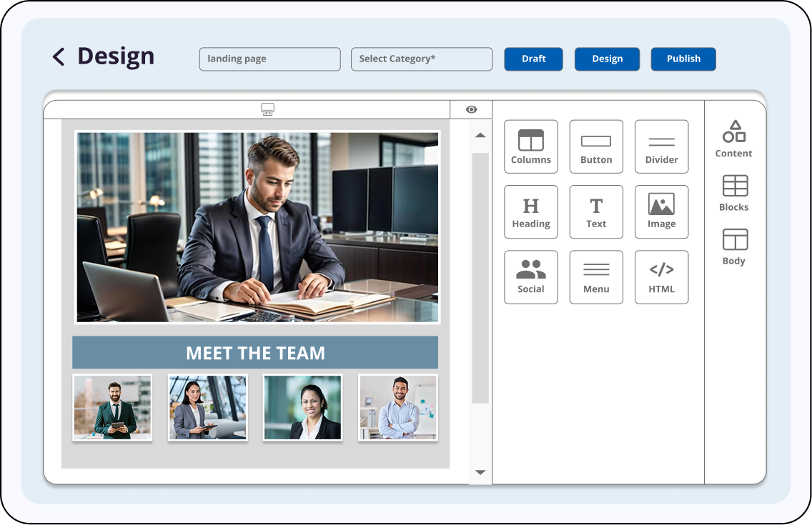Go back using the left chevron
This screenshot has height=525, width=812.
(x=59, y=56)
